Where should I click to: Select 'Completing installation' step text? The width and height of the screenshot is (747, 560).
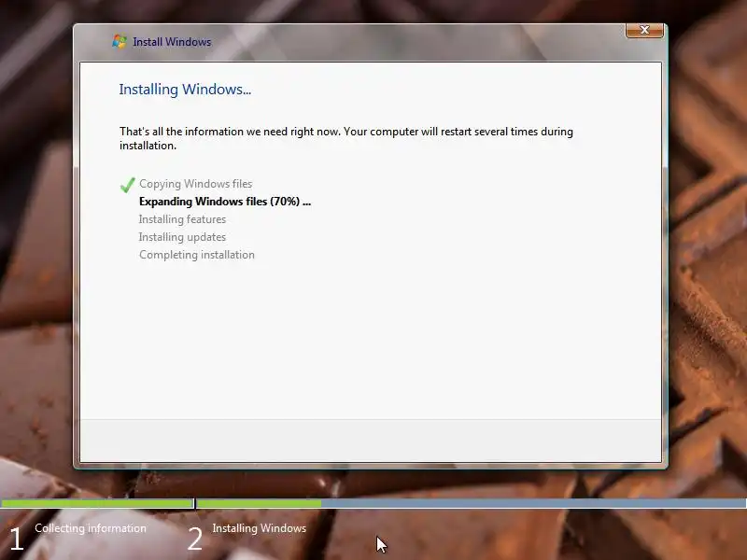(197, 255)
